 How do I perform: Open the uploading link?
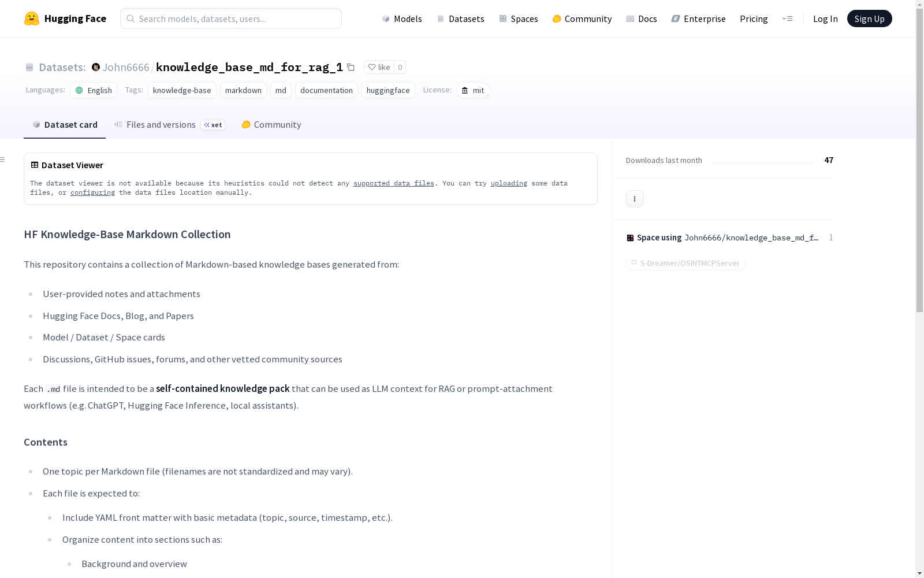click(x=509, y=183)
